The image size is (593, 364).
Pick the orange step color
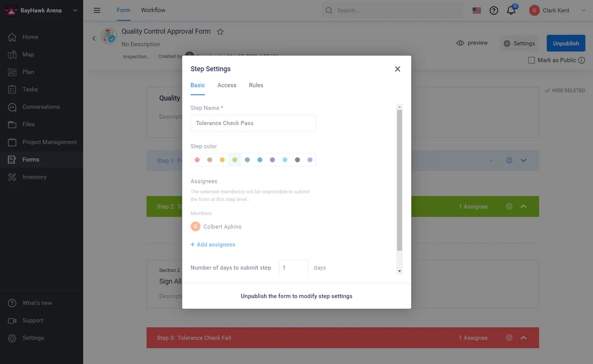tap(222, 160)
